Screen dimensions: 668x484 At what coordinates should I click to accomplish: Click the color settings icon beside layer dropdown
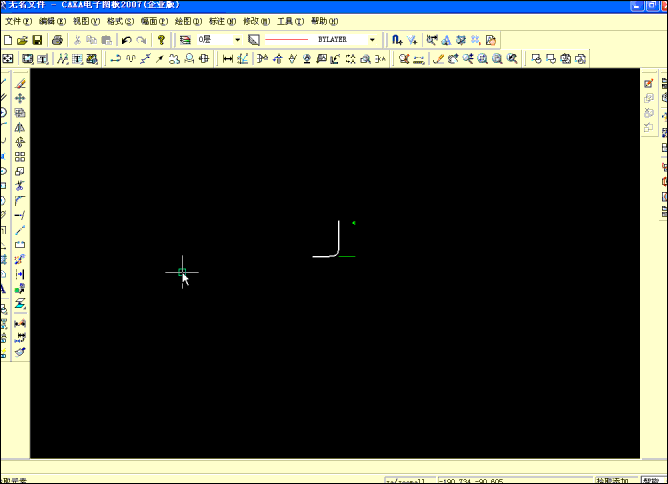(x=253, y=40)
